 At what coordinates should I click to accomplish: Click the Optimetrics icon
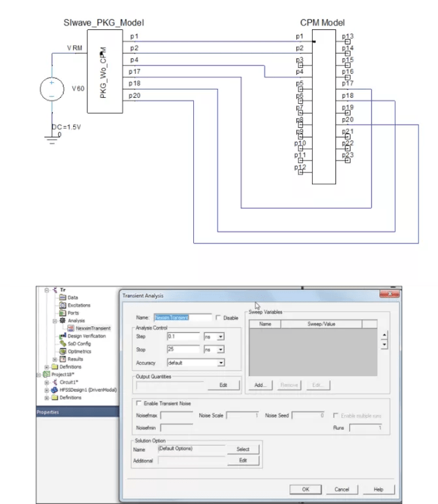coord(63,351)
